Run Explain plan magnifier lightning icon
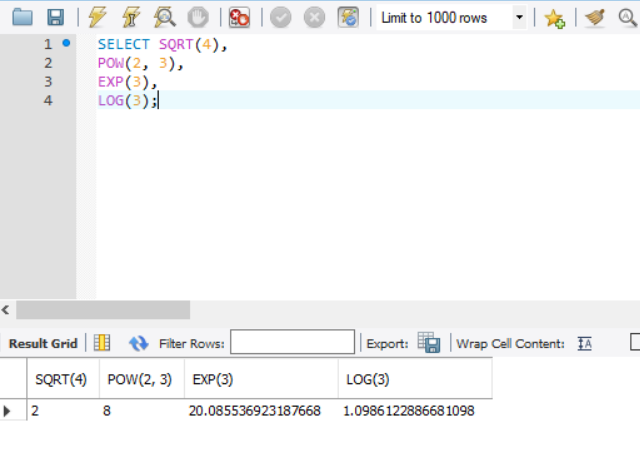The width and height of the screenshot is (640, 465). click(164, 18)
